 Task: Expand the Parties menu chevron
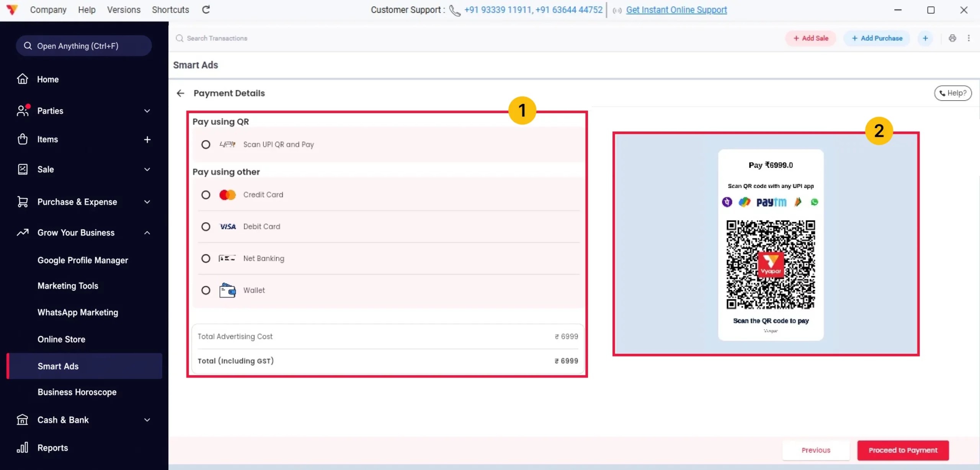147,111
